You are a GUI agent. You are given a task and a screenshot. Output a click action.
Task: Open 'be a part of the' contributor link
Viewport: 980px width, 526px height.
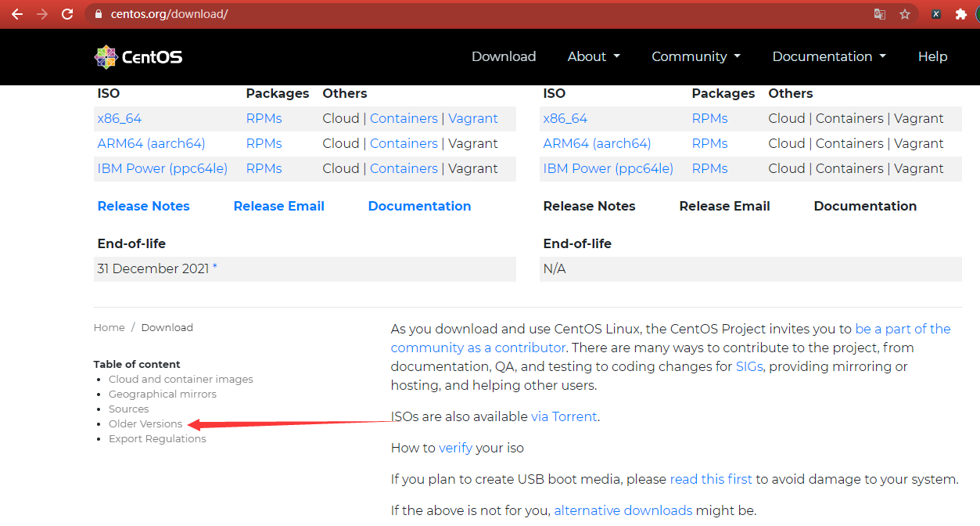coord(903,329)
